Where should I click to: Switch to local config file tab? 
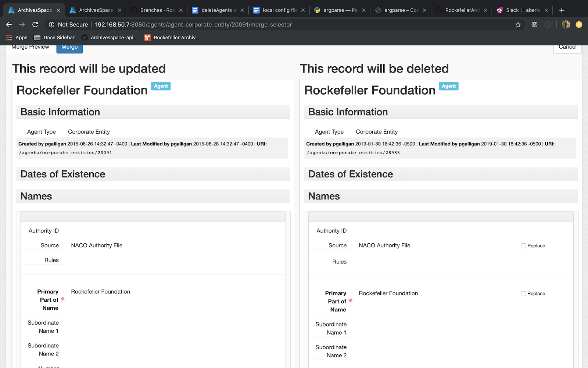279,10
